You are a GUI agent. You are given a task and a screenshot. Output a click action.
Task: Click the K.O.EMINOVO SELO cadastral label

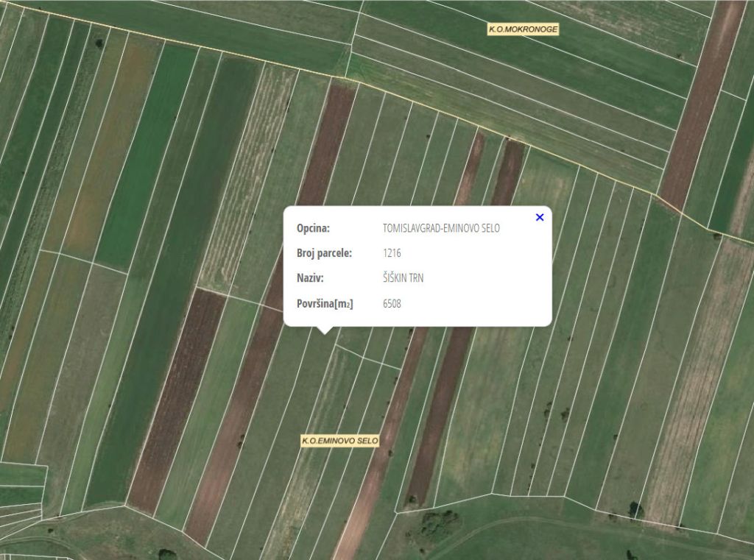340,441
